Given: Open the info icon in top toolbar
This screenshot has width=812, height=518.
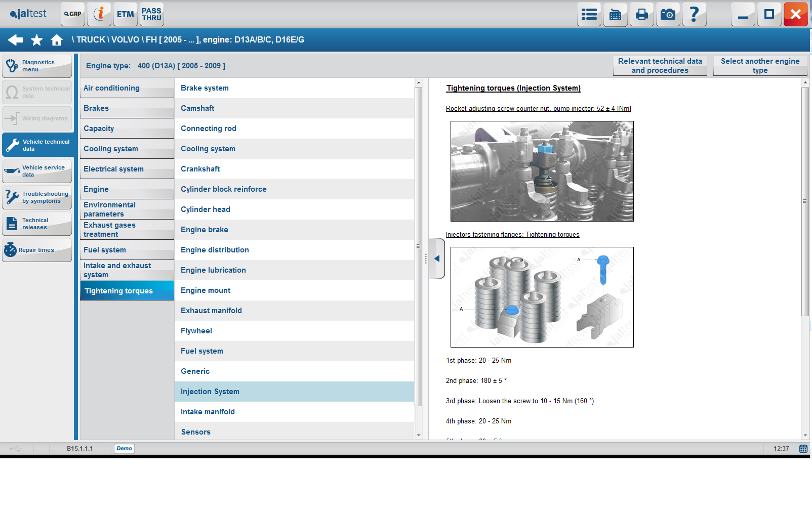Looking at the screenshot, I should 99,14.
